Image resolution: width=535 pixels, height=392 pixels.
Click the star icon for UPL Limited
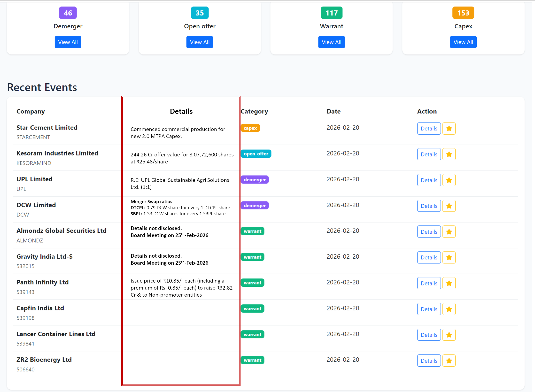point(449,180)
